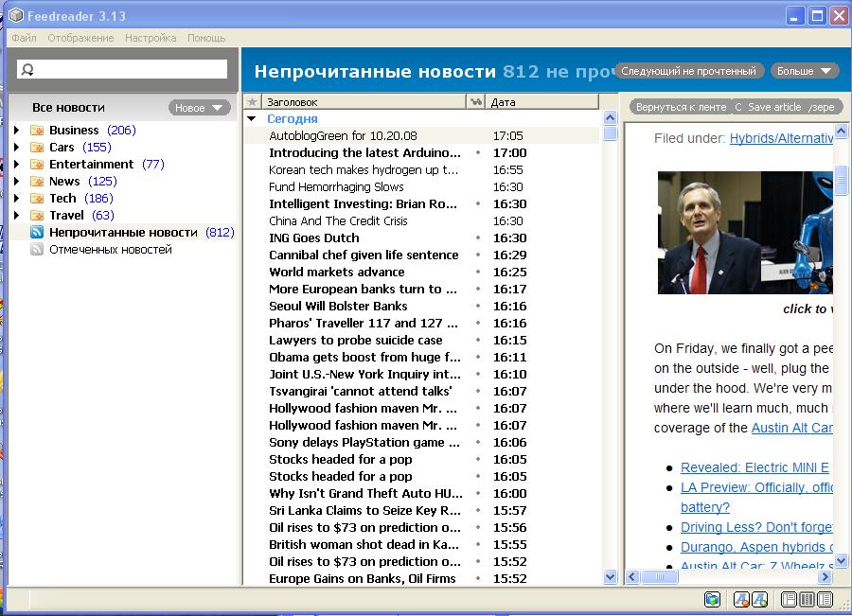
Task: Open the Настройка menu
Action: coord(151,38)
